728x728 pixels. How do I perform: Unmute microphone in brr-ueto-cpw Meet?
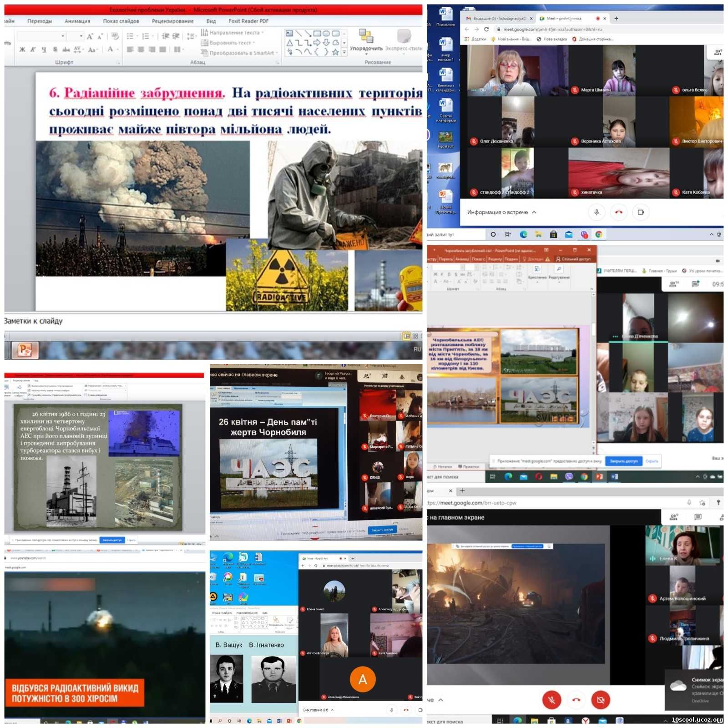point(551,700)
